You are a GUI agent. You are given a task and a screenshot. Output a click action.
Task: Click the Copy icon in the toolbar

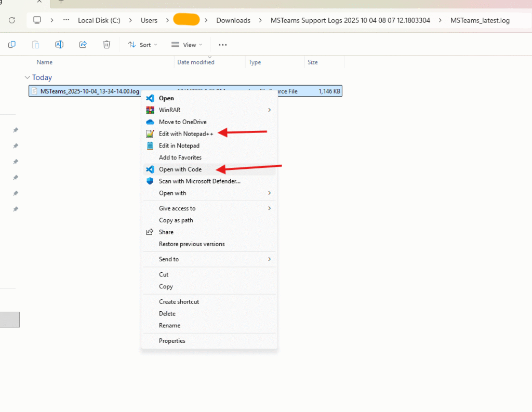[x=12, y=45]
